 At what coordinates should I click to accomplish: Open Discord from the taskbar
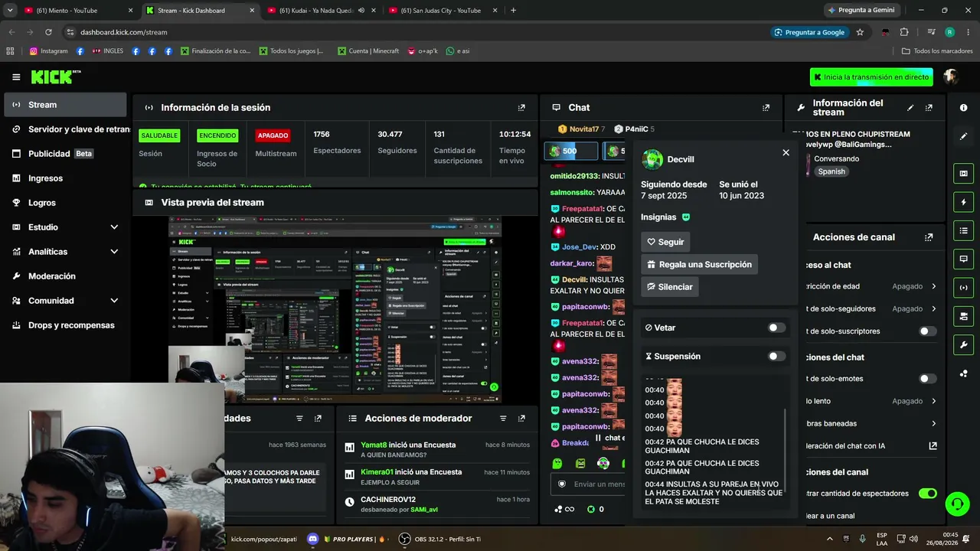click(x=312, y=539)
